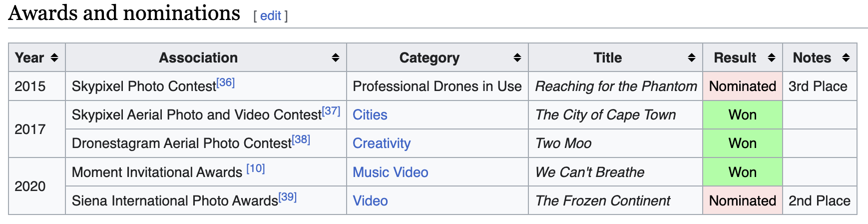Click the Notes column sort arrows
This screenshot has height=224, width=868.
(846, 58)
